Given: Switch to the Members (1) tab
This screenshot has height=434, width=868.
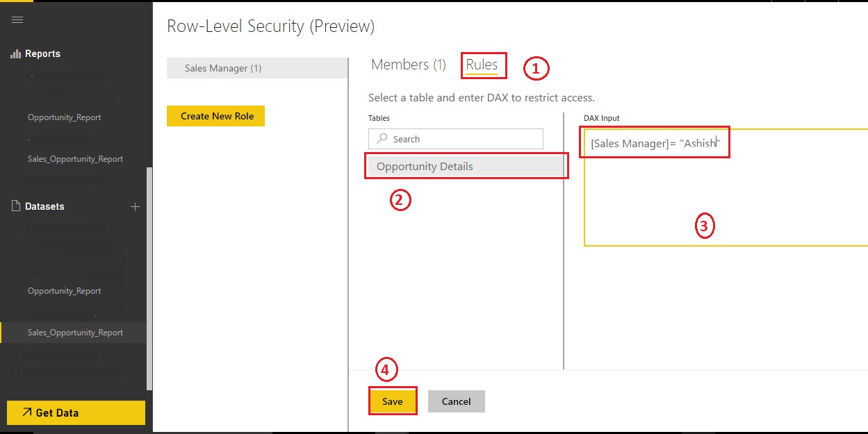Looking at the screenshot, I should coord(409,65).
